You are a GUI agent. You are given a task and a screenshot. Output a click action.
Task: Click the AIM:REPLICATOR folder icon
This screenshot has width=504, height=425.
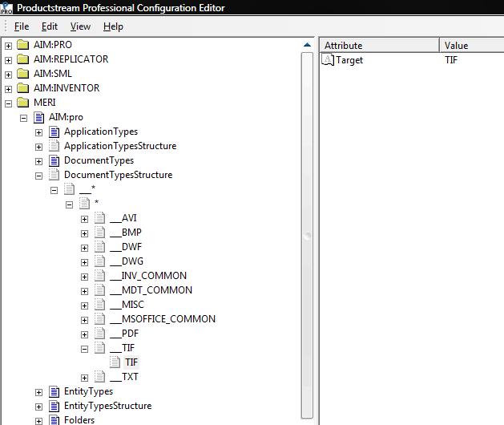click(x=22, y=59)
